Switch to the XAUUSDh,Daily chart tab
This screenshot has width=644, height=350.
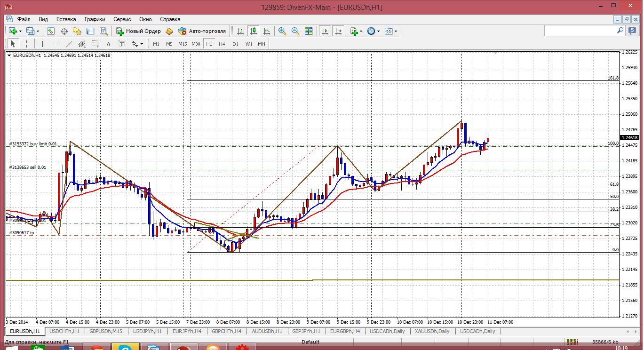432,331
